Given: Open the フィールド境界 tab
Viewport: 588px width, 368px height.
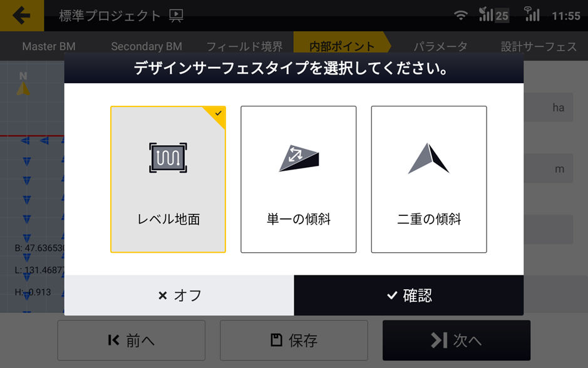Looking at the screenshot, I should [x=244, y=46].
